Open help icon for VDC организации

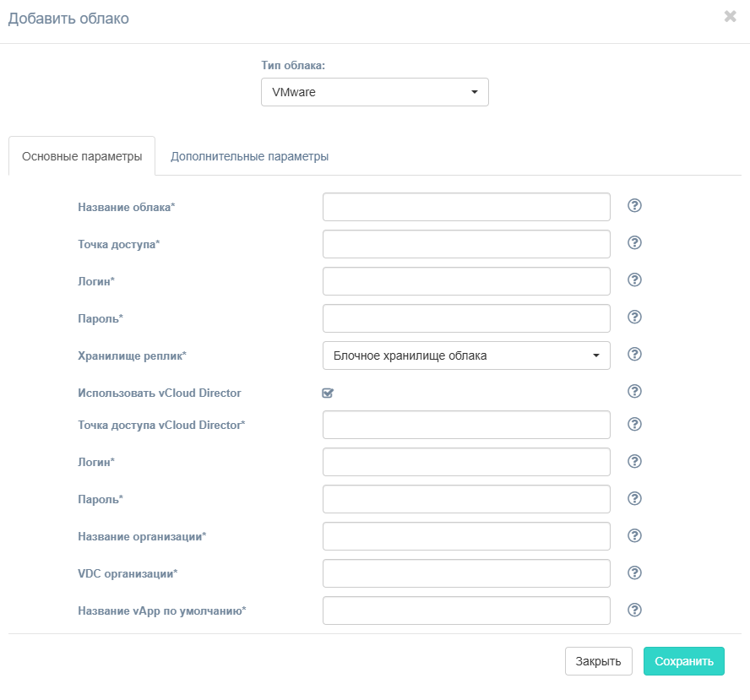pos(634,572)
